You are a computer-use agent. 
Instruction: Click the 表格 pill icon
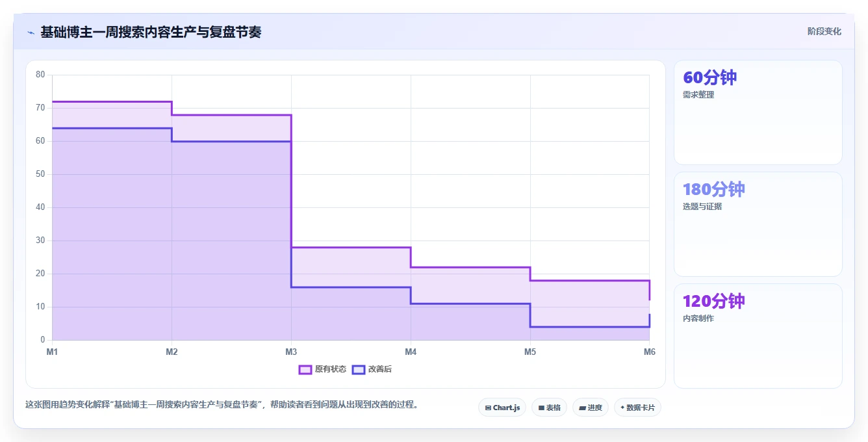click(x=541, y=408)
